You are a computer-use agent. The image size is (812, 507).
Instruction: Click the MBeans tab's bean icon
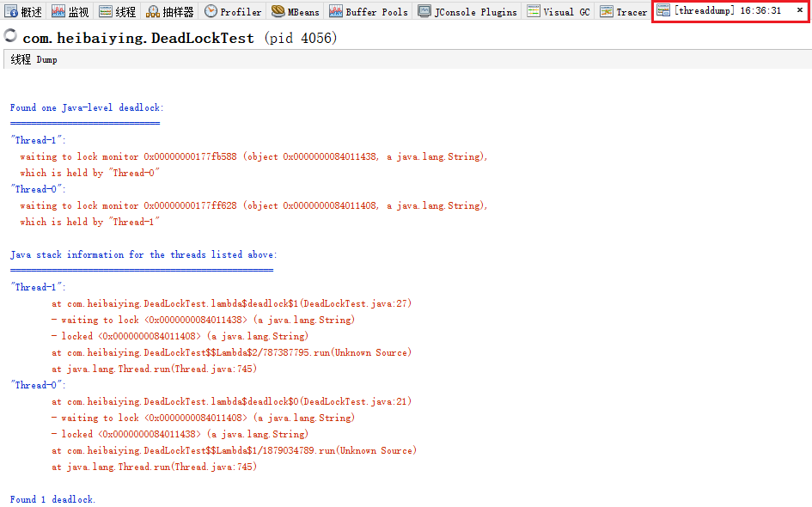278,12
